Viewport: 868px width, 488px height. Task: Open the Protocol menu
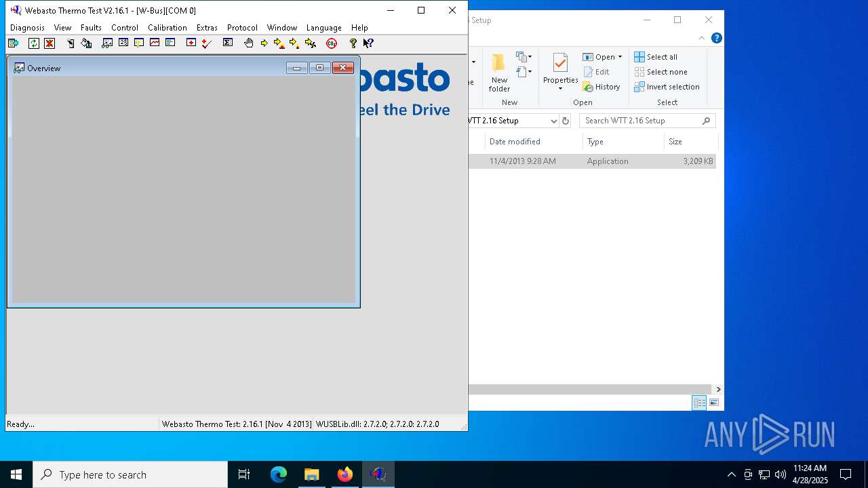[242, 28]
